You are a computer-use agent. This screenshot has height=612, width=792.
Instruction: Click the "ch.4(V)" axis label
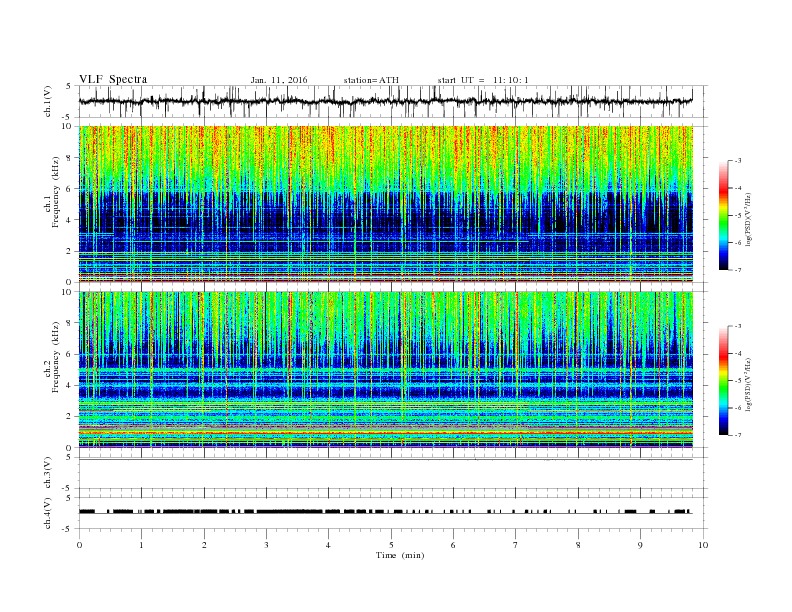(x=48, y=513)
